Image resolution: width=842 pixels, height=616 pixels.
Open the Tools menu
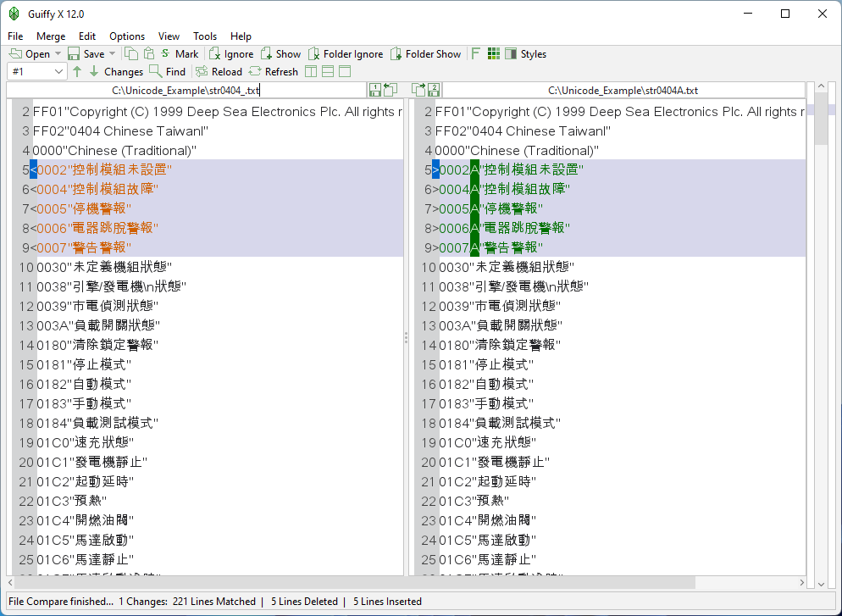coord(205,36)
